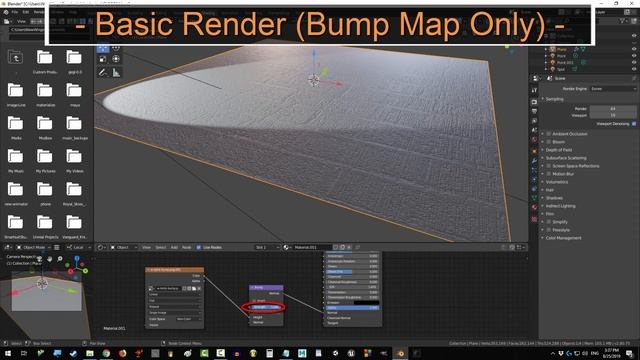Viewport: 640px width, 360px height.
Task: Open the Node menu in node editor
Action: click(187, 247)
